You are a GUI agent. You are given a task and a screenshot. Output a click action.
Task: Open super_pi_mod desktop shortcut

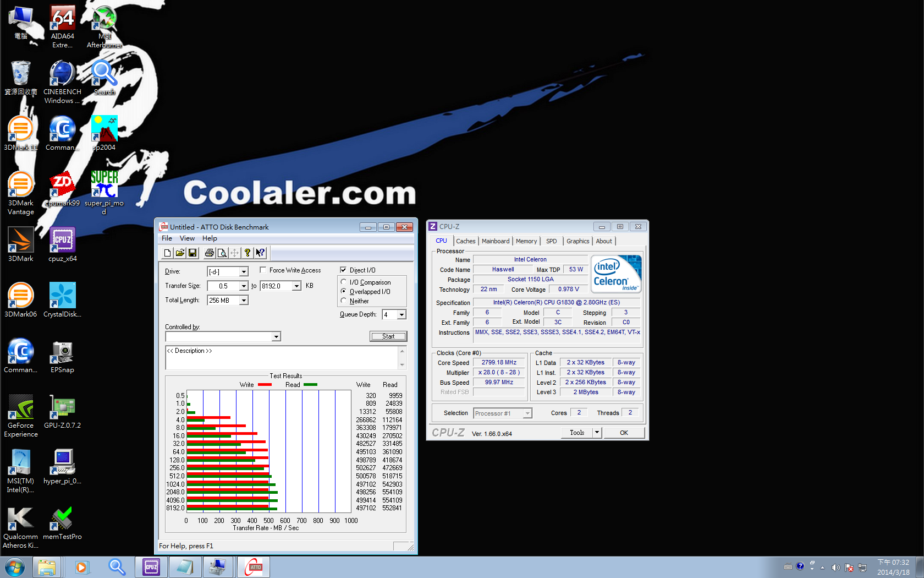coord(104,193)
